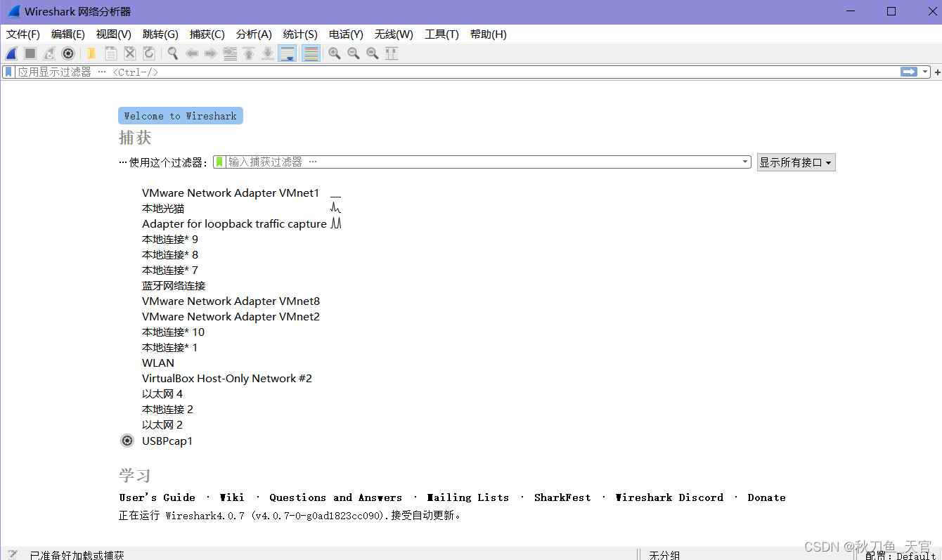Open the User's Guide link
Screen dimensions: 942x560
point(157,497)
